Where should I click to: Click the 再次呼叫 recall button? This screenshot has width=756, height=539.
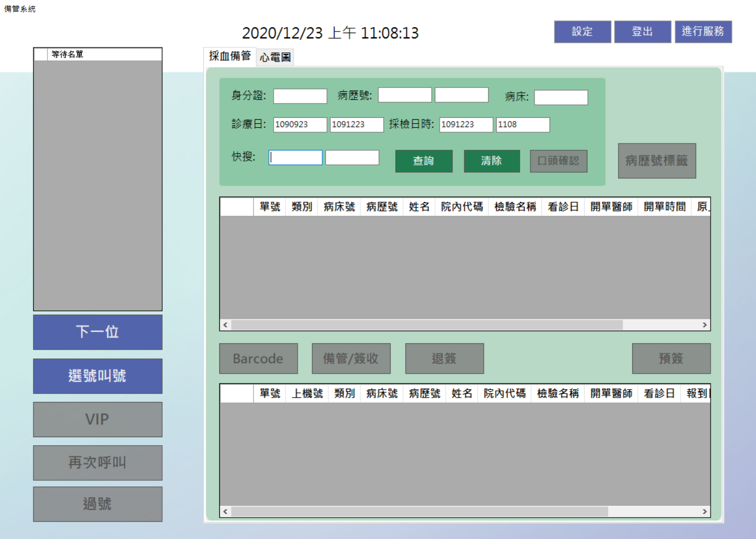(98, 463)
